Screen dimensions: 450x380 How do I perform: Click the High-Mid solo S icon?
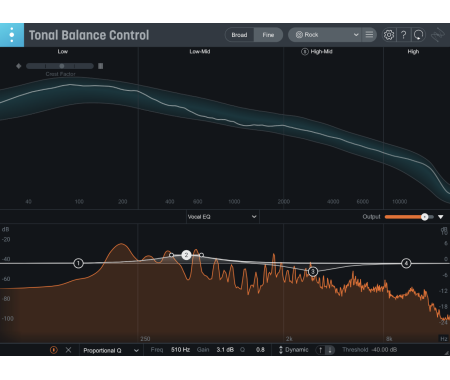[304, 52]
